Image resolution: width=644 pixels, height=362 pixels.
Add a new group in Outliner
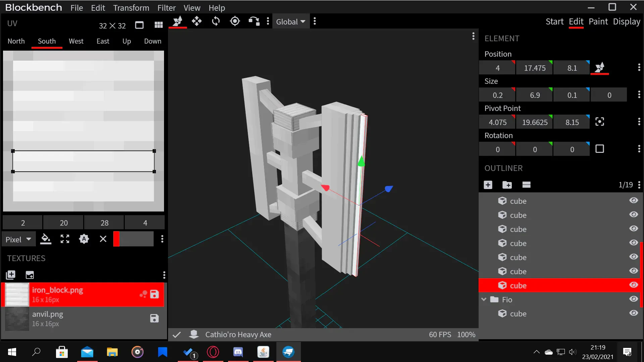point(507,185)
